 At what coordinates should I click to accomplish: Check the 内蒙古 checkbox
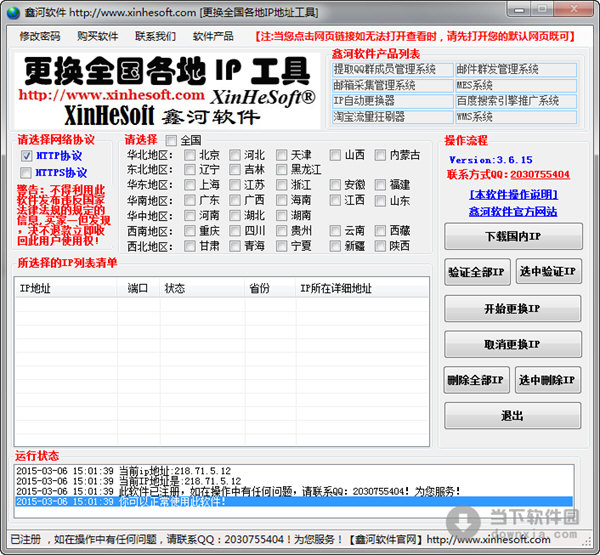click(x=380, y=155)
